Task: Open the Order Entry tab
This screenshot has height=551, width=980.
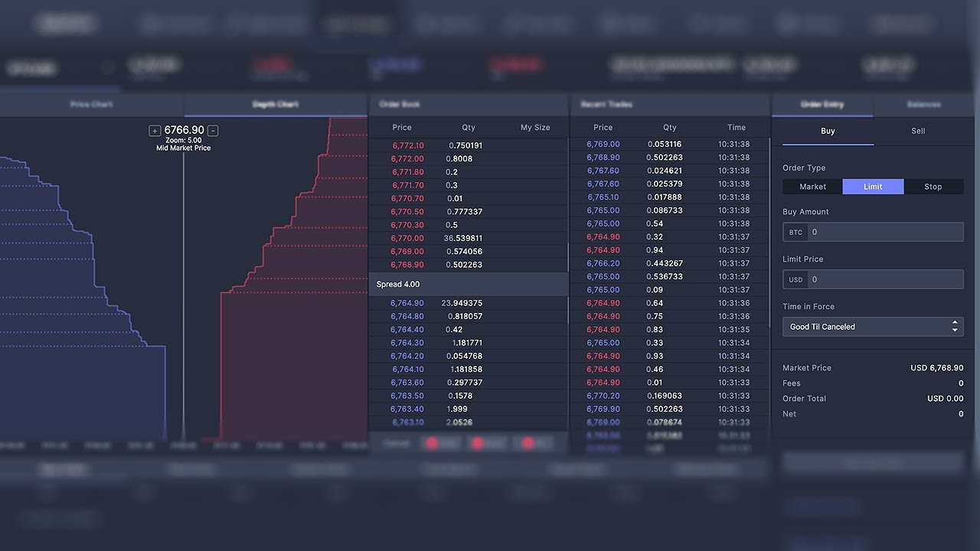Action: pos(822,105)
